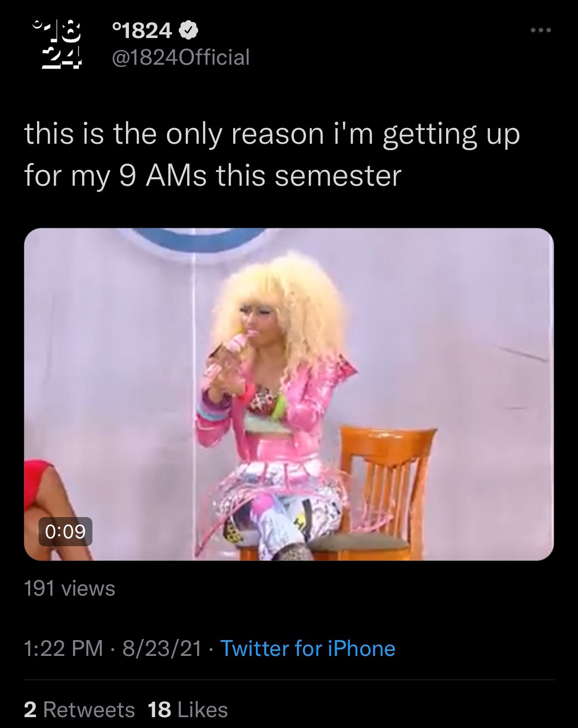Click the 8/23/21 date

[162, 648]
